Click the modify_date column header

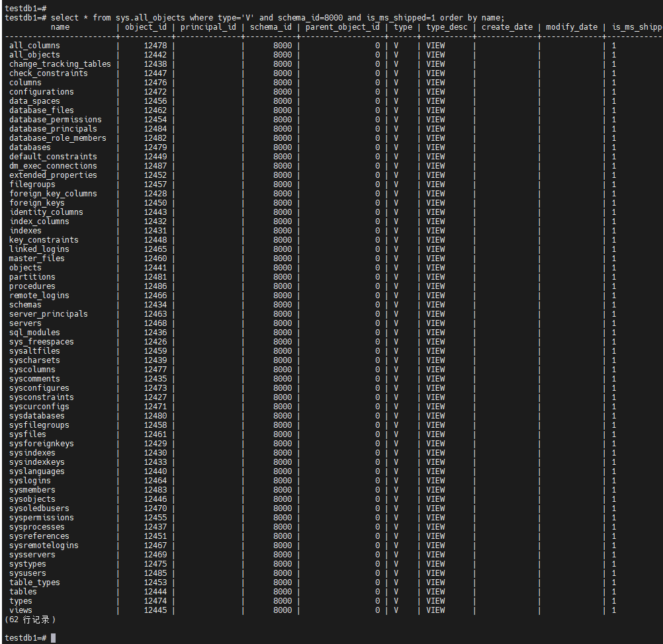[571, 27]
